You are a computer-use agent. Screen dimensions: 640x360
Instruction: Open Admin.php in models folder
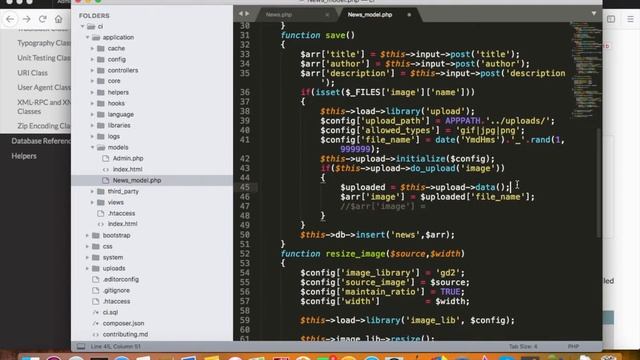click(x=128, y=158)
